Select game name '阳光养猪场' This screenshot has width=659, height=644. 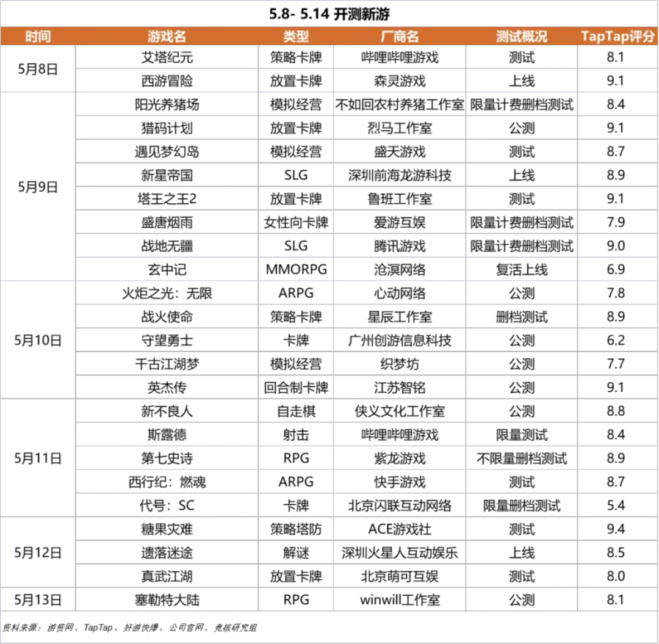click(167, 104)
